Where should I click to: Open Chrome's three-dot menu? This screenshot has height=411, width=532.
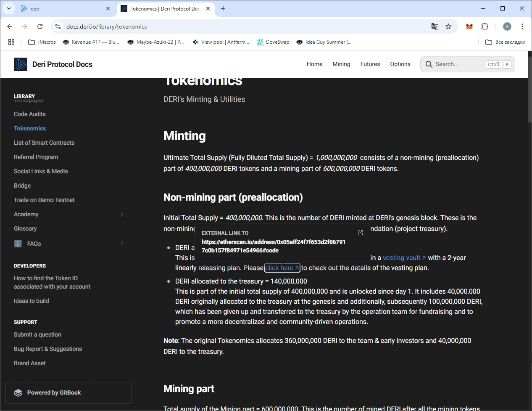522,27
